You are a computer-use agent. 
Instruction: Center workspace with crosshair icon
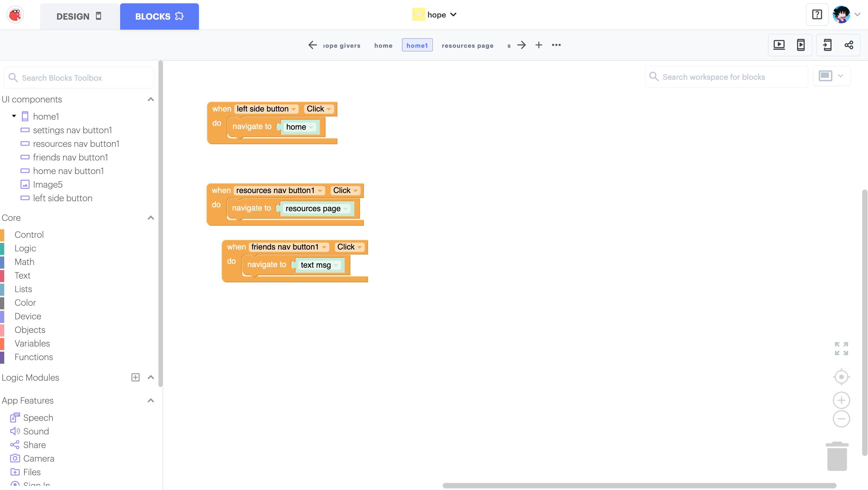841,377
